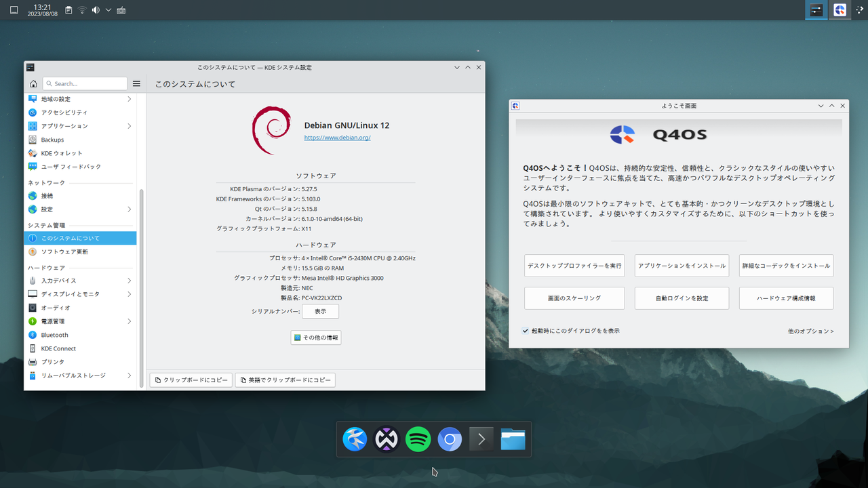Enable 自動ログインを設定 in the welcome screen
The width and height of the screenshot is (868, 488).
682,298
